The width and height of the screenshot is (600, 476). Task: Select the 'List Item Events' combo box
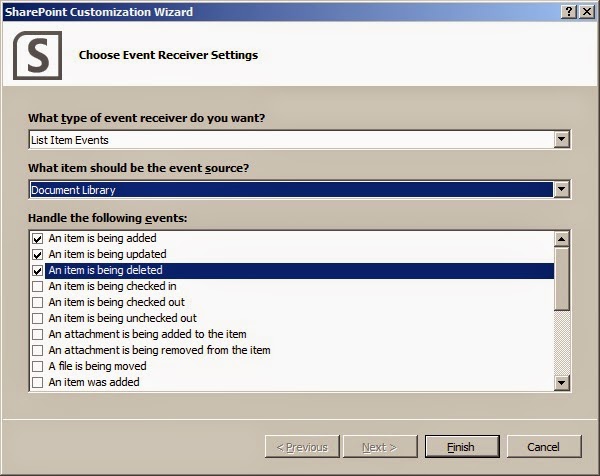300,140
